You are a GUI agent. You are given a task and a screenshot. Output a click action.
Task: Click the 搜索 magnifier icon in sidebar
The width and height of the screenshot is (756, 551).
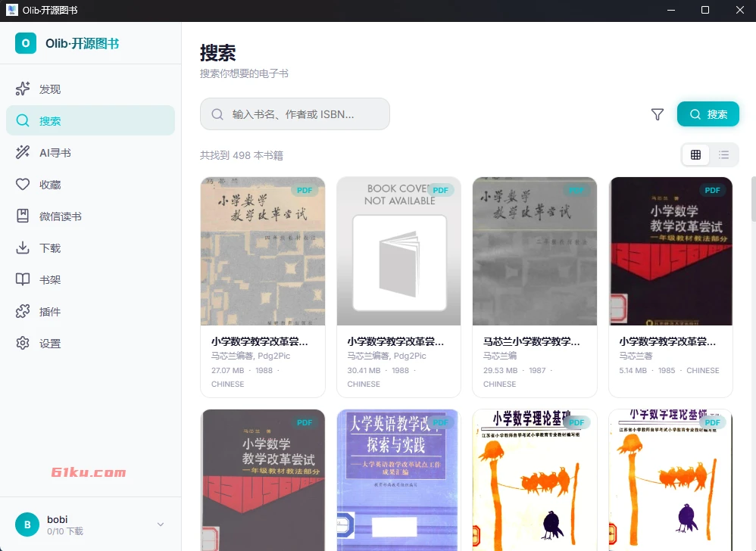tap(23, 120)
